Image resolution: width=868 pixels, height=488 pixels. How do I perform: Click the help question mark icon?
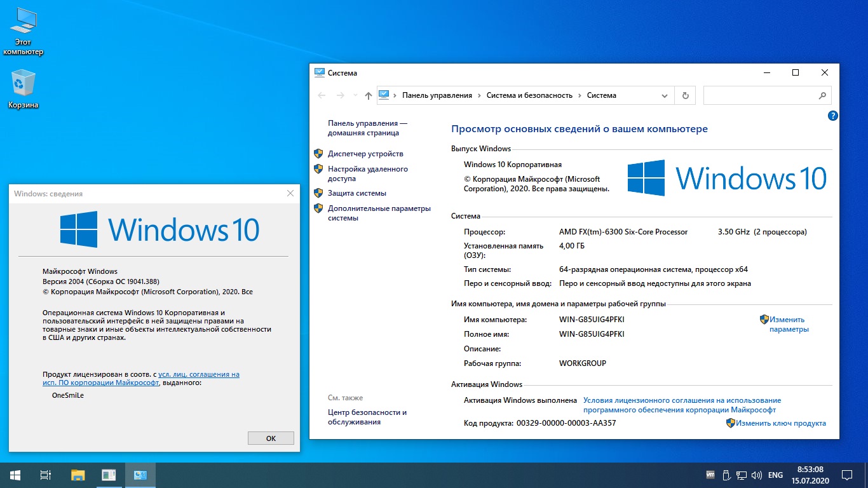(832, 116)
